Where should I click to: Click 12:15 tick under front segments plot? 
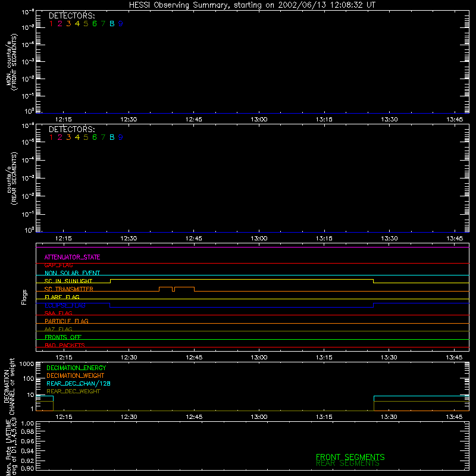[x=64, y=120]
